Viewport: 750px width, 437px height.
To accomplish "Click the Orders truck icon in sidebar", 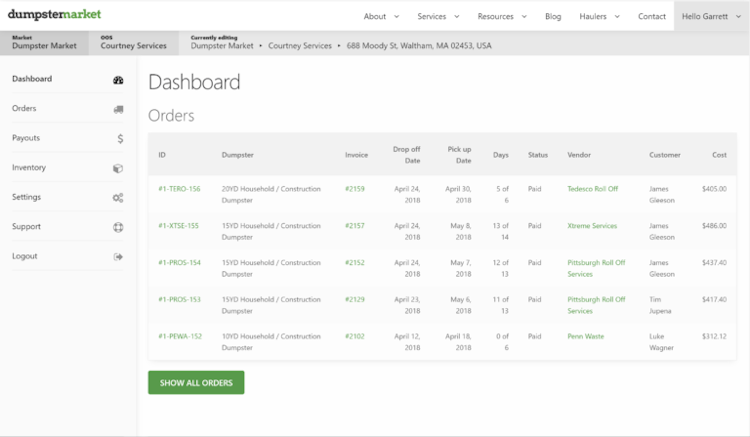I will (x=118, y=109).
